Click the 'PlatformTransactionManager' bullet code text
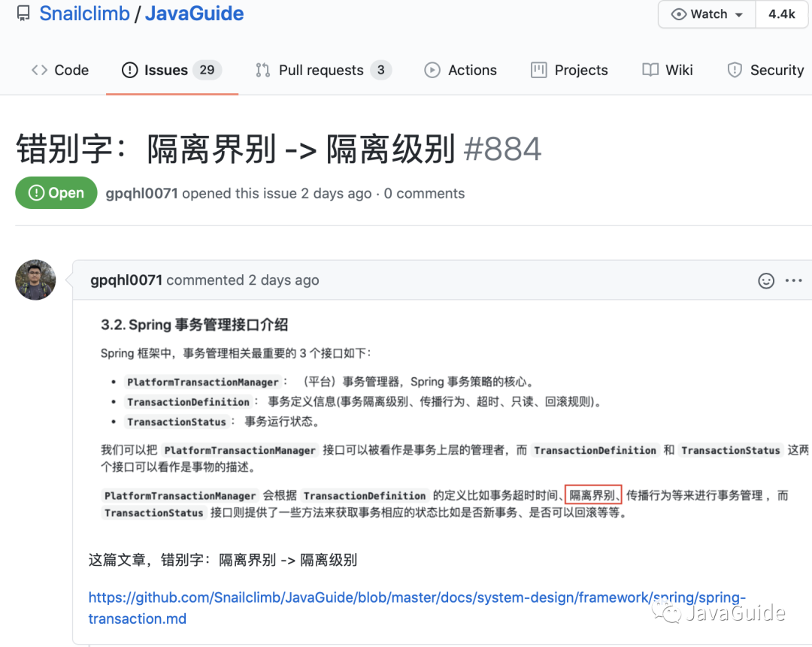This screenshot has height=647, width=812. (203, 382)
